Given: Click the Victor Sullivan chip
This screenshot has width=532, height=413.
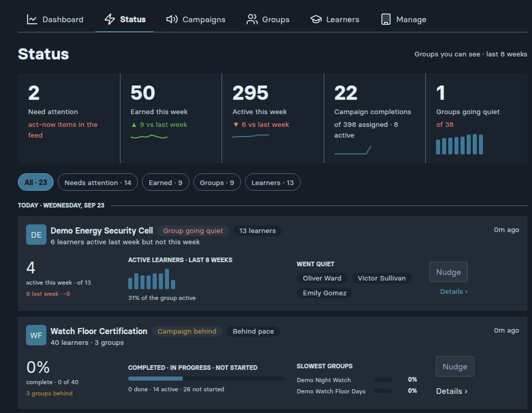Looking at the screenshot, I should point(382,278).
